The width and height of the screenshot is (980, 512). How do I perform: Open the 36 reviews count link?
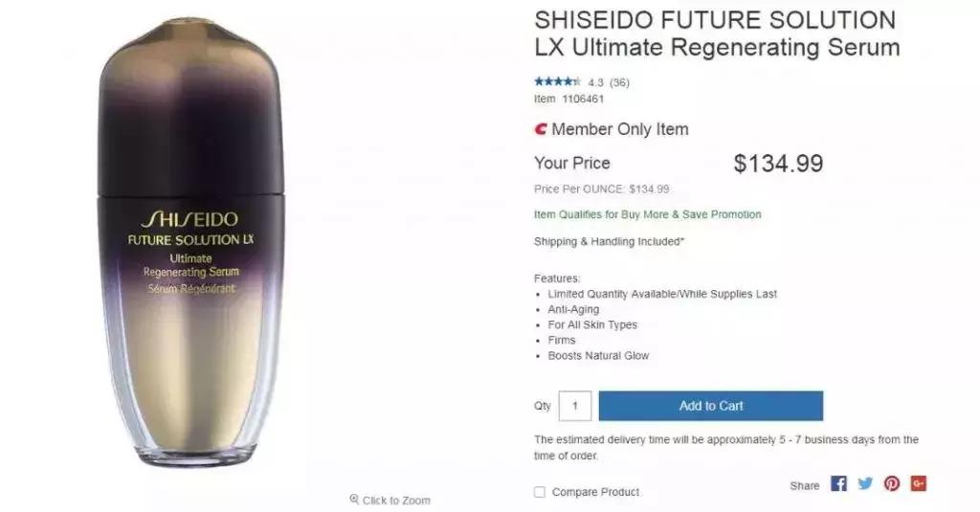pos(619,82)
